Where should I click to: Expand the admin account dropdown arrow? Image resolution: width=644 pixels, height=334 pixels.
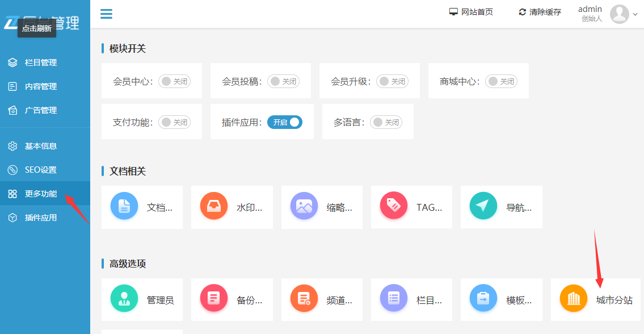[636, 15]
